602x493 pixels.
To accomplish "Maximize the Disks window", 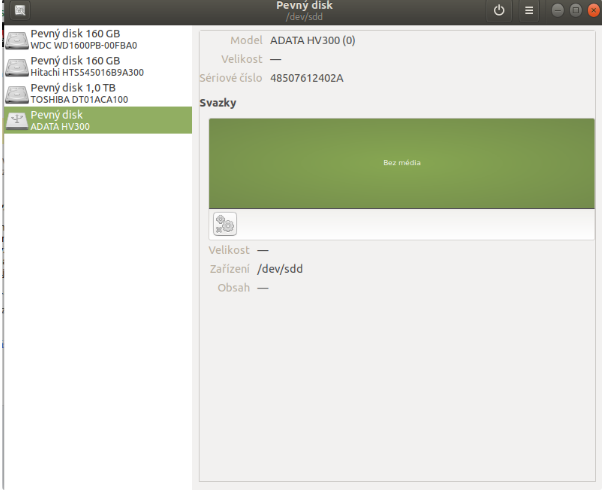I will point(575,10).
